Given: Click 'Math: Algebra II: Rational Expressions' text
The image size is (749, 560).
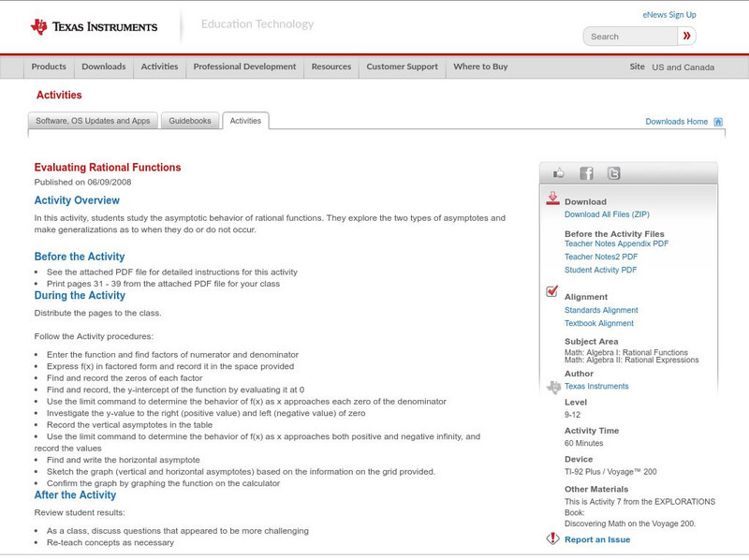Looking at the screenshot, I should [631, 360].
